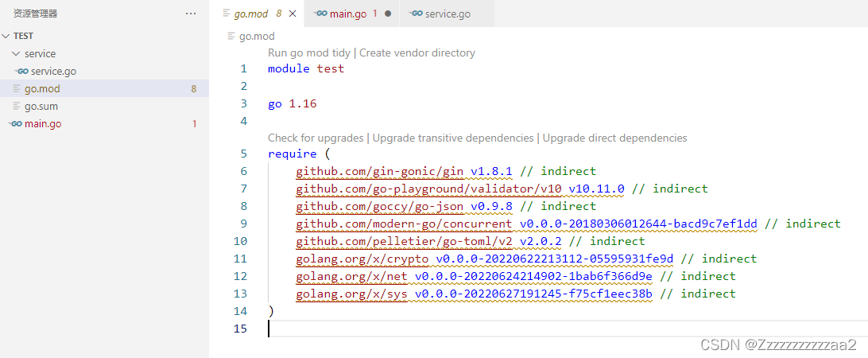This screenshot has height=358, width=868.
Task: Click the go.mod breadcrumb
Action: tap(257, 36)
